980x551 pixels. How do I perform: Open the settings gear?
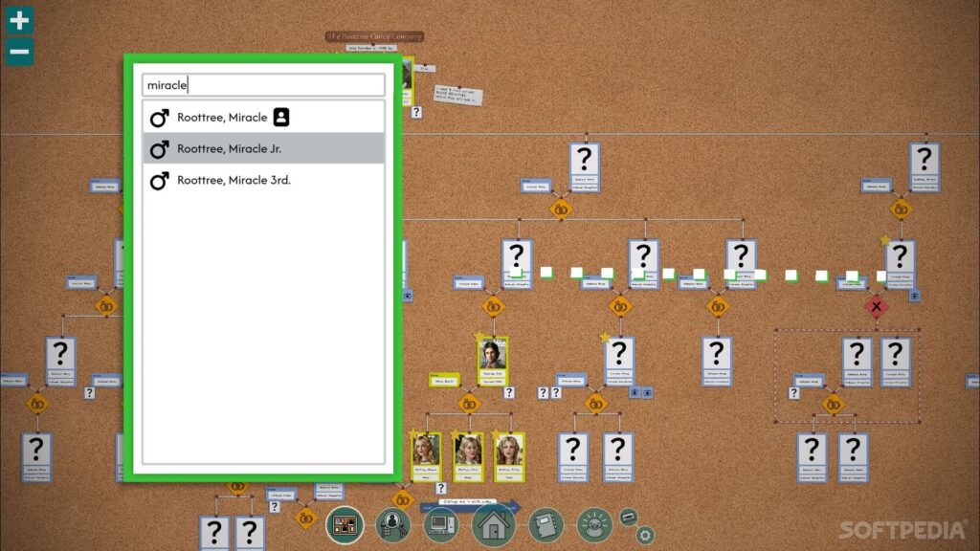(645, 536)
